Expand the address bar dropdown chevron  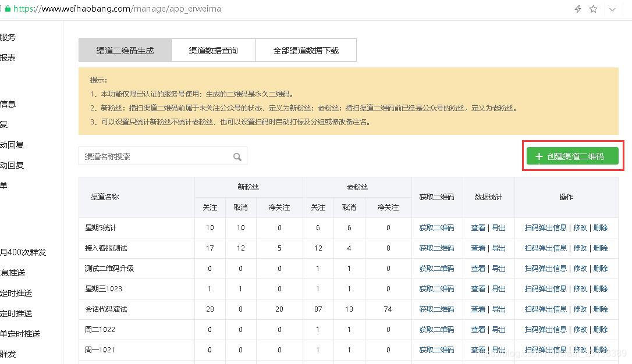tap(612, 9)
